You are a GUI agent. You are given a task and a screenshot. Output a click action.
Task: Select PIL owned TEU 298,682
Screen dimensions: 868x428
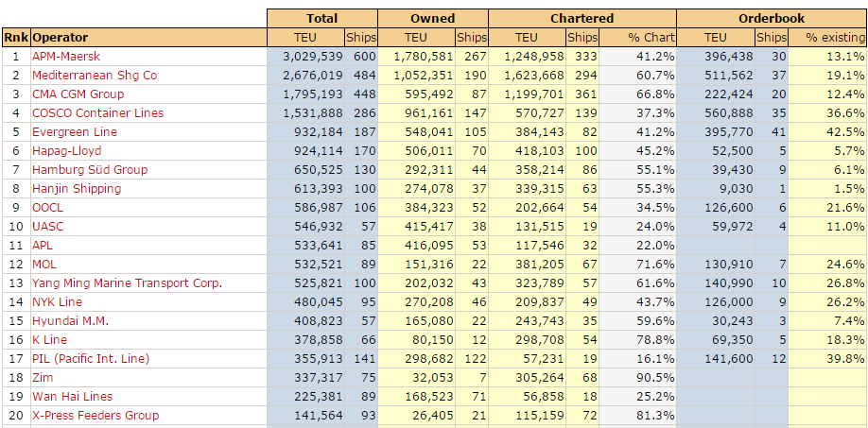[429, 359]
